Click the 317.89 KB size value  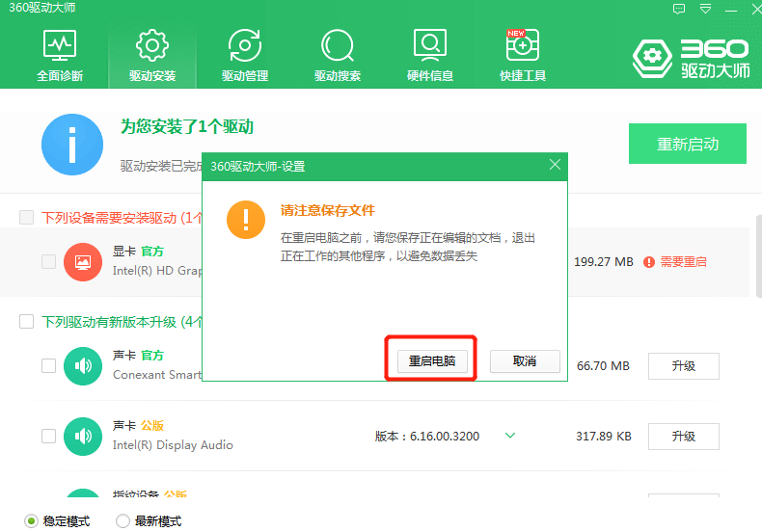click(604, 437)
